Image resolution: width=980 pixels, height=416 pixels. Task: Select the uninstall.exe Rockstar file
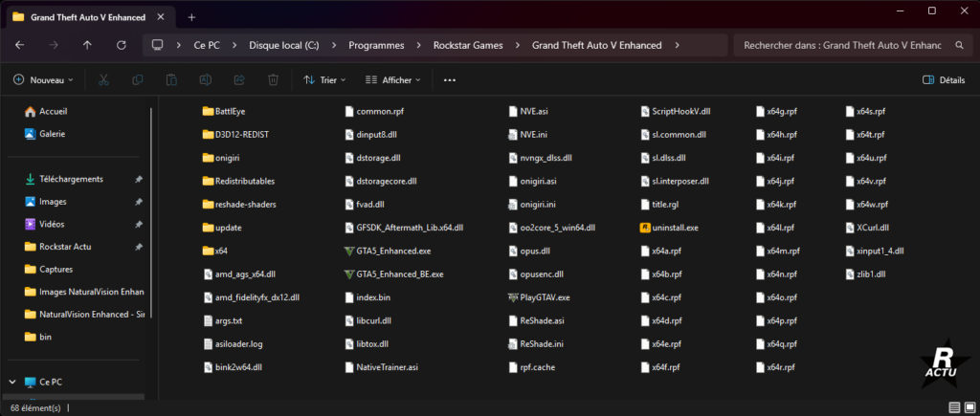(668, 228)
